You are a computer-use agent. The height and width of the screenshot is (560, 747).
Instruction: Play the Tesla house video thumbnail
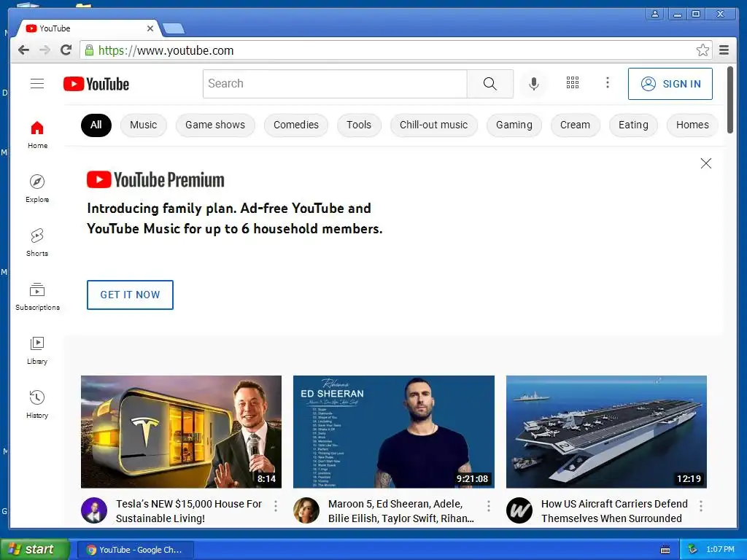tap(181, 432)
